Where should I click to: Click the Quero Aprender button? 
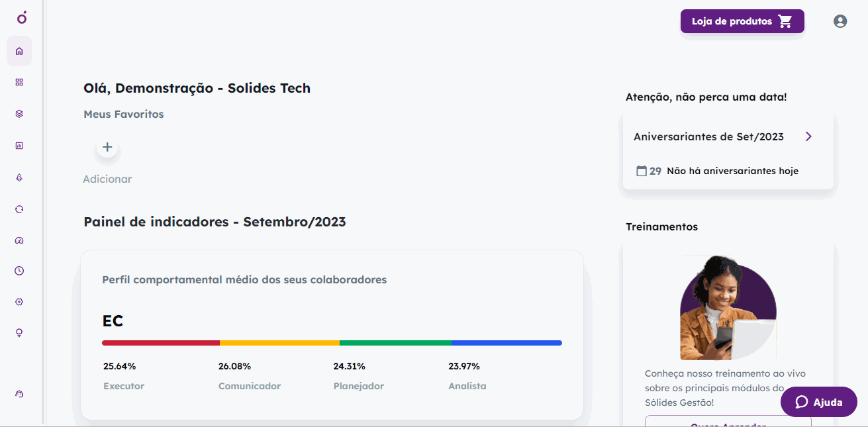pos(728,422)
